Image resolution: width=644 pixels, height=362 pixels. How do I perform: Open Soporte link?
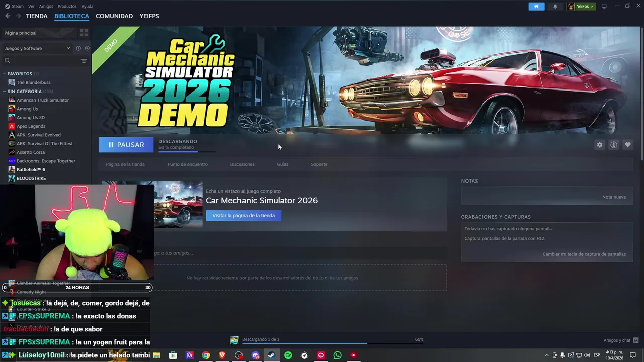(x=319, y=164)
